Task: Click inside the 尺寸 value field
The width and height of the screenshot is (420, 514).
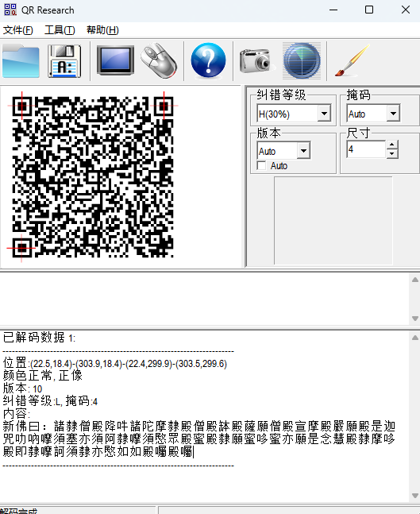Action: (x=366, y=149)
